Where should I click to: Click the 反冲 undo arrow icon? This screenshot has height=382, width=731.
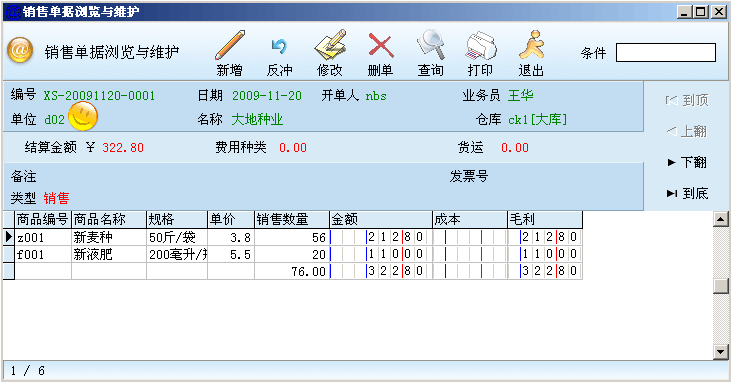(279, 46)
